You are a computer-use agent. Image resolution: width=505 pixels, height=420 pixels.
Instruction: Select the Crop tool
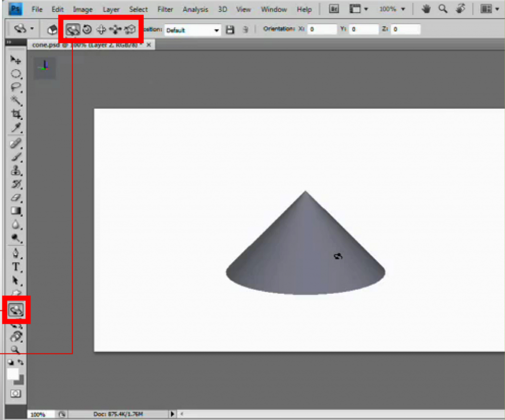(15, 114)
